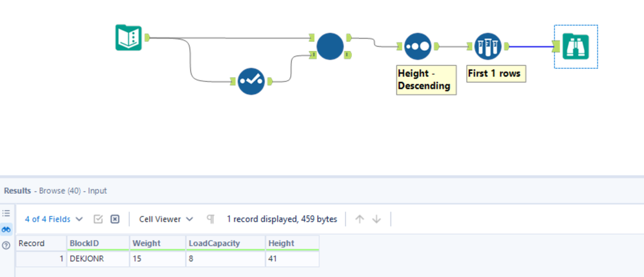Click the BlockID column header
Image resolution: width=644 pixels, height=277 pixels.
pos(98,243)
